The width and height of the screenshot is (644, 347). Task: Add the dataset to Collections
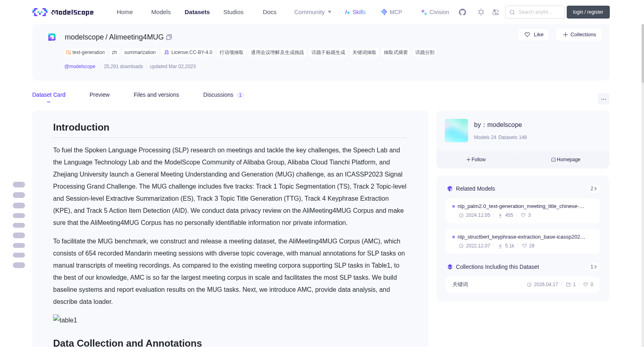coord(579,35)
